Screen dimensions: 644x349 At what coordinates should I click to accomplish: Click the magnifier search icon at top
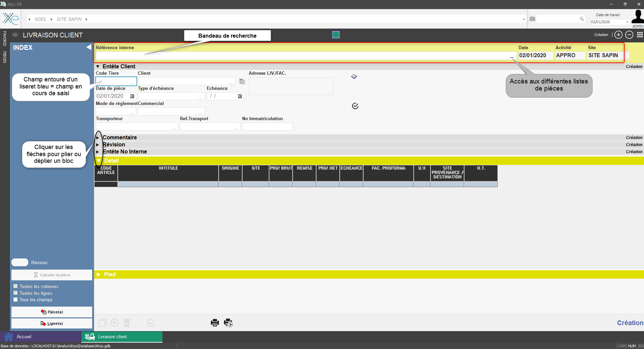click(x=581, y=19)
